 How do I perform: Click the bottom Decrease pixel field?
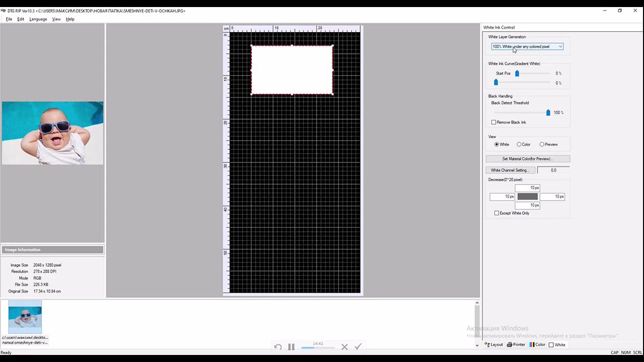527,205
